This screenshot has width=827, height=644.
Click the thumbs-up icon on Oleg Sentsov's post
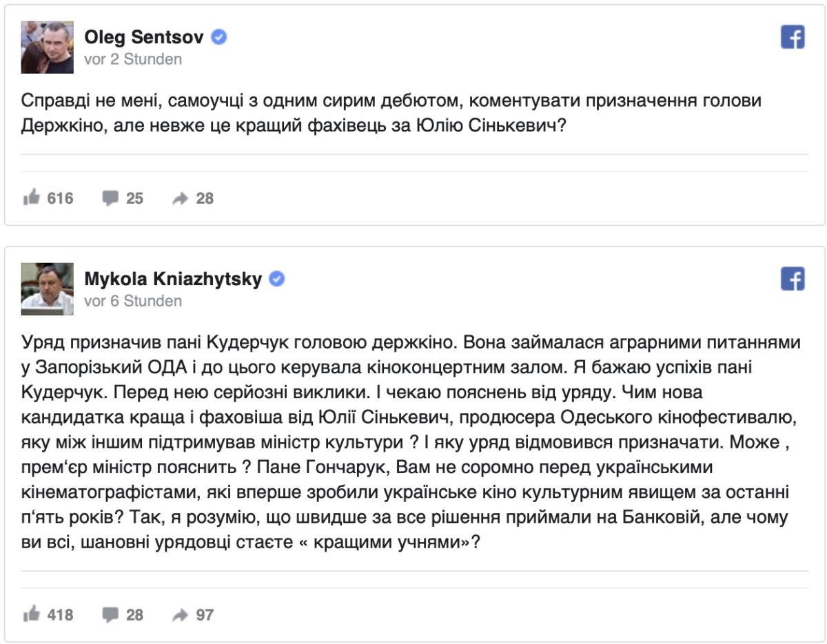pos(31,198)
